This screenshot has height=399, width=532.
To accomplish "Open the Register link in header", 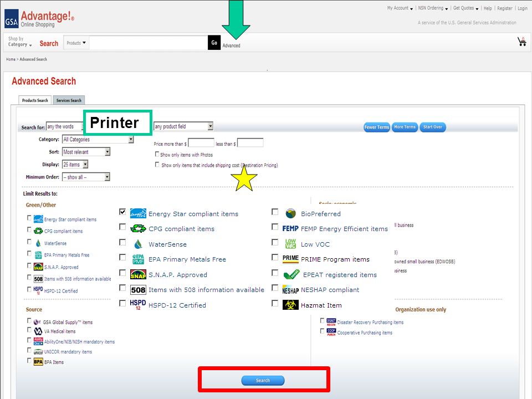I will tap(504, 8).
